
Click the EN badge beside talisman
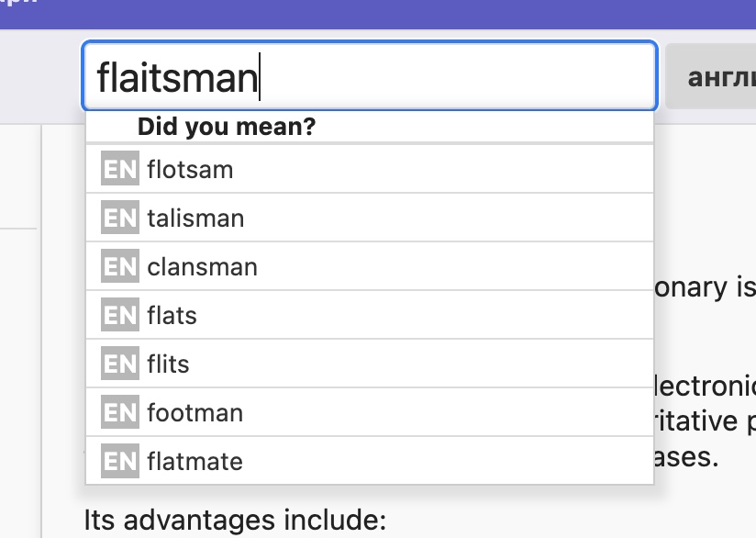120,218
